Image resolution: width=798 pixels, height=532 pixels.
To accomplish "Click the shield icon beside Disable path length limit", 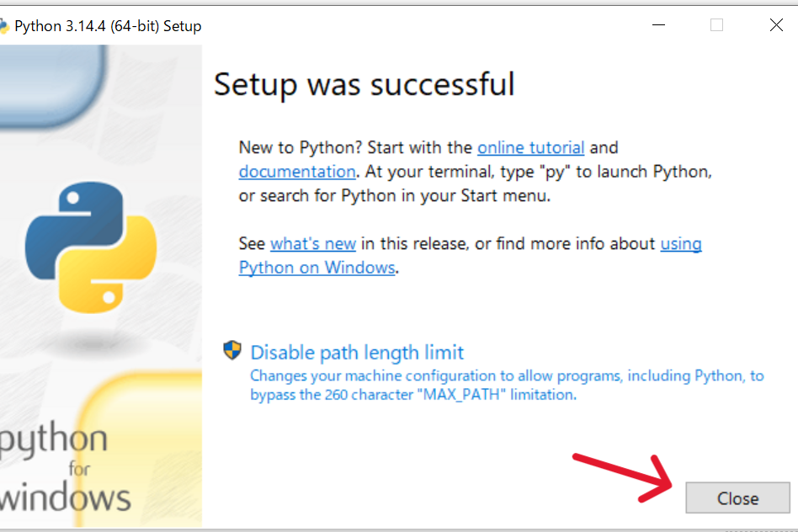I will pyautogui.click(x=232, y=351).
